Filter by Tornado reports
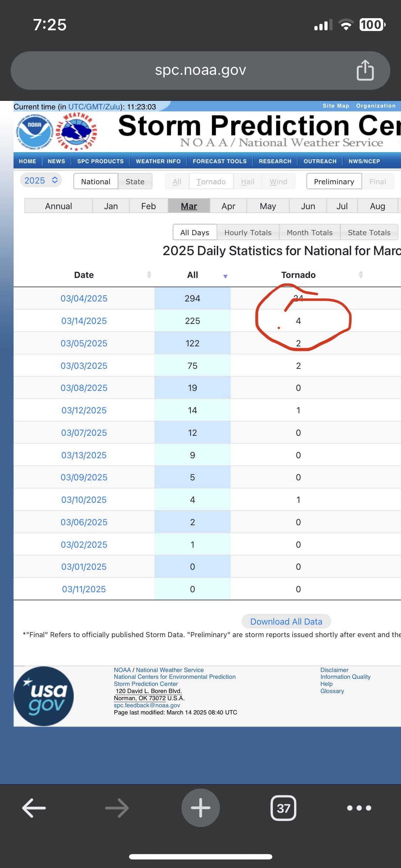Screen dimensions: 401x868 [x=211, y=181]
